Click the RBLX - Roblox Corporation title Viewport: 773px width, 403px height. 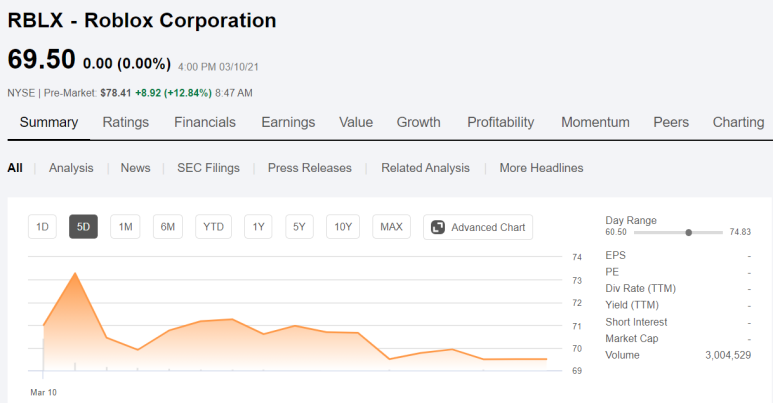click(x=142, y=21)
